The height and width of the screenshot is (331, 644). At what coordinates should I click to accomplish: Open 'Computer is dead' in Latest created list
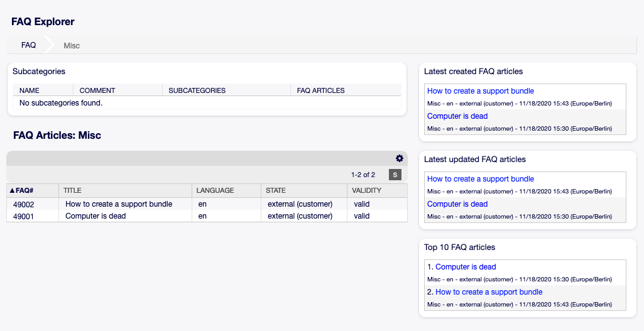click(457, 116)
